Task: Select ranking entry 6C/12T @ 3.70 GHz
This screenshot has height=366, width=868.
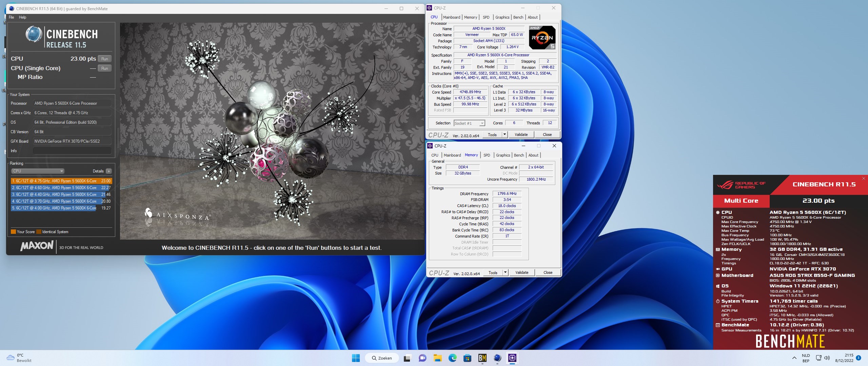Action: click(61, 201)
